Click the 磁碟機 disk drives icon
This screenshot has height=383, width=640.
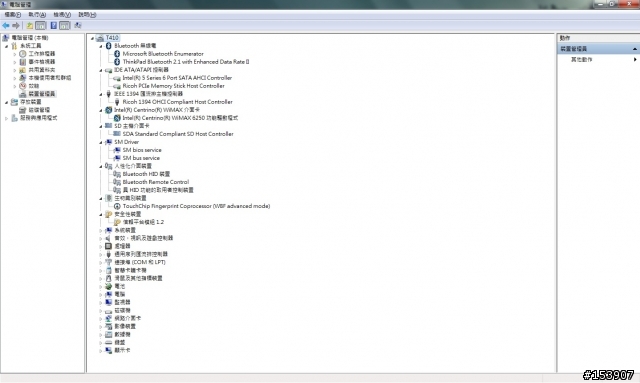coord(109,310)
